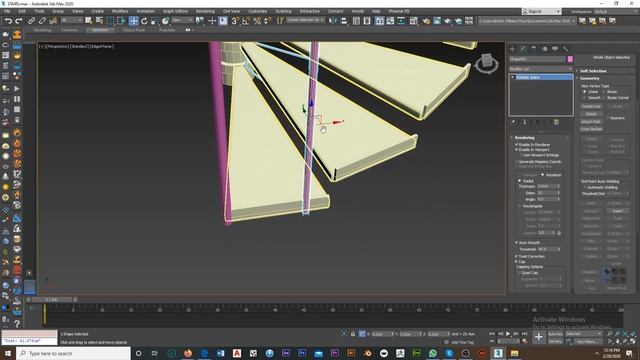
Task: Expand the Soft Selection rollout
Action: pyautogui.click(x=593, y=71)
